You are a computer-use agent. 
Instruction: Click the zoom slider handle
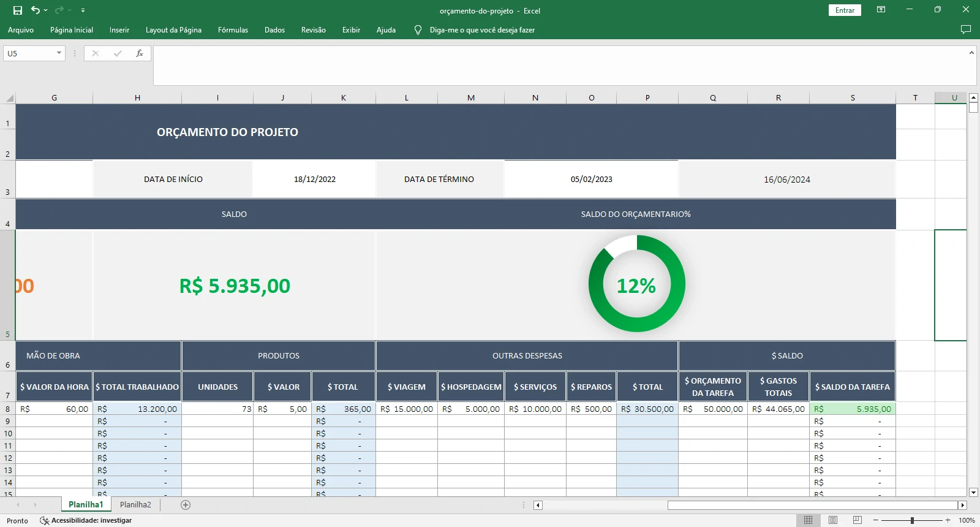click(912, 520)
